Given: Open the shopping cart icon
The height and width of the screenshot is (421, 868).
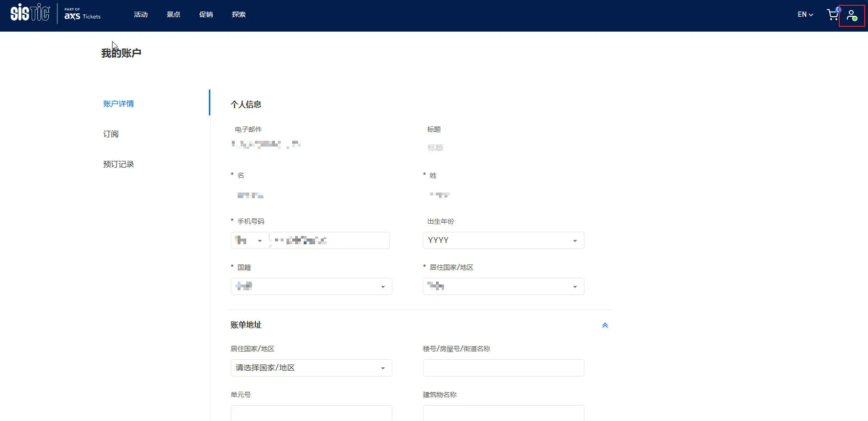Looking at the screenshot, I should (833, 14).
